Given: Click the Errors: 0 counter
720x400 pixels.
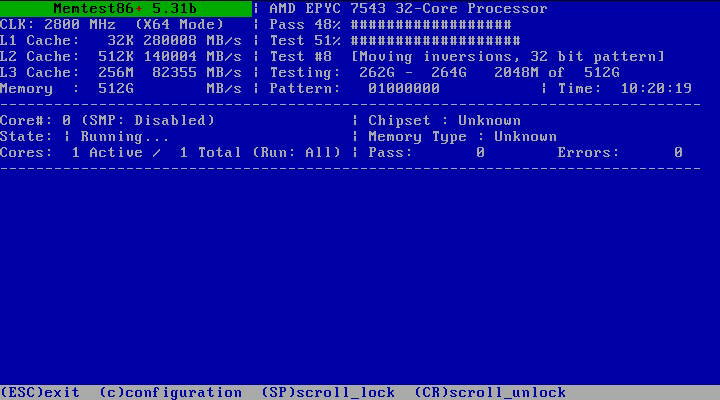Looking at the screenshot, I should click(620, 153).
